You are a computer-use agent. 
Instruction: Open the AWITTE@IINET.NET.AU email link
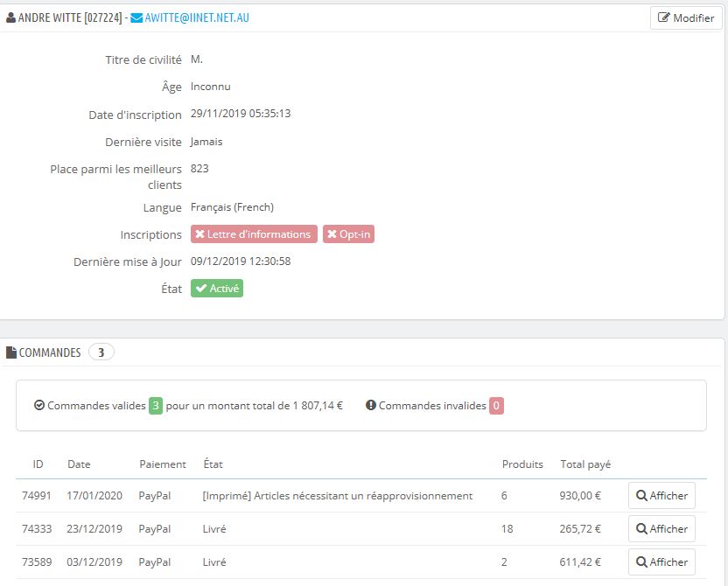(x=197, y=17)
